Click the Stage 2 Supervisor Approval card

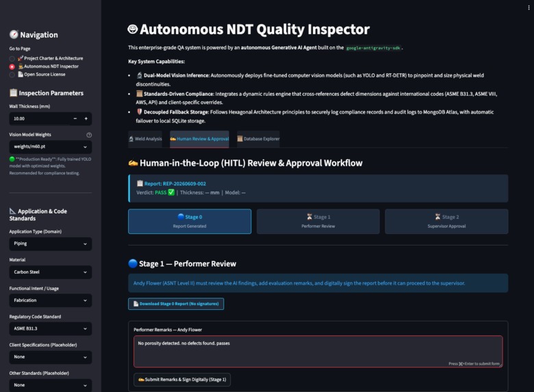[x=446, y=222]
